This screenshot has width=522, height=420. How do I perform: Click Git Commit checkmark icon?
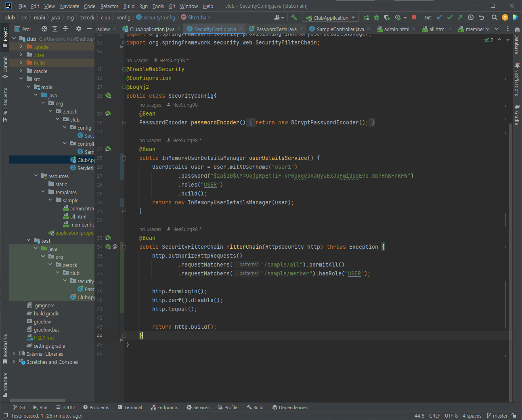450,17
